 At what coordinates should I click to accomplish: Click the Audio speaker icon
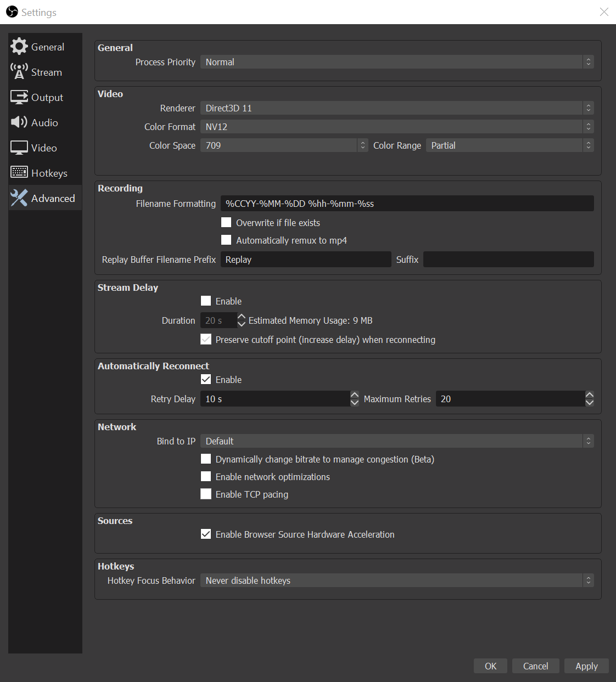19,122
